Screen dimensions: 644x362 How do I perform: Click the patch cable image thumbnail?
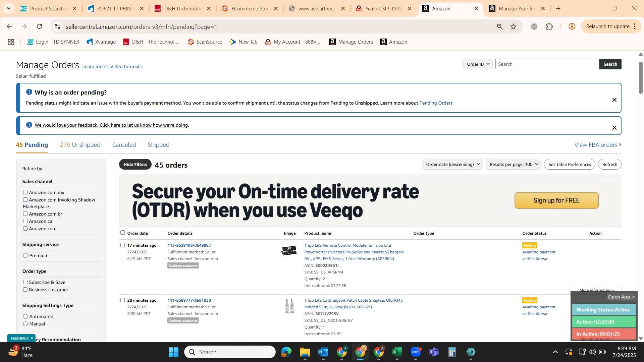(289, 306)
